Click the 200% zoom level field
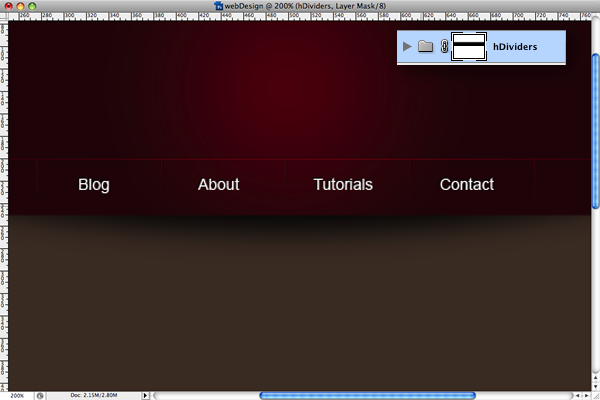 click(17, 395)
